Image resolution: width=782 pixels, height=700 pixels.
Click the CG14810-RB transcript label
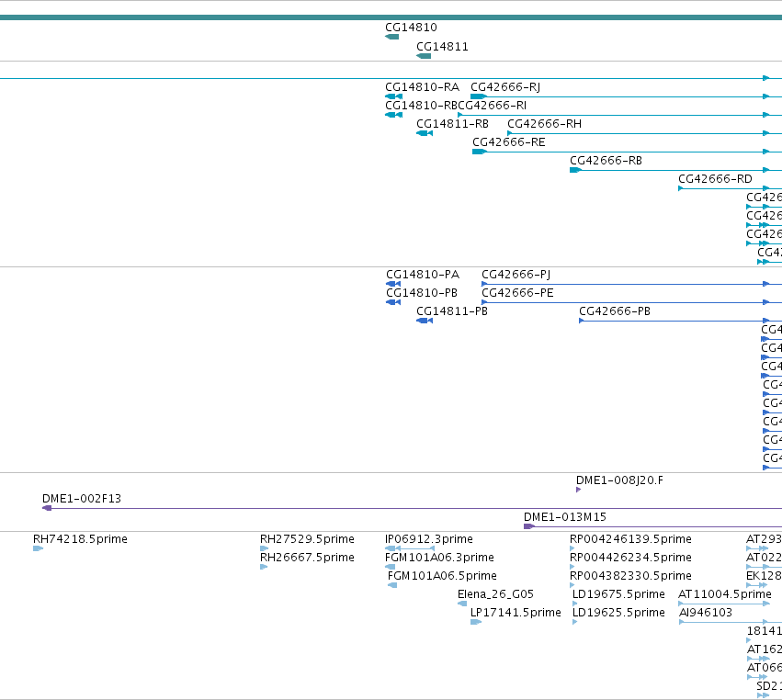422,106
